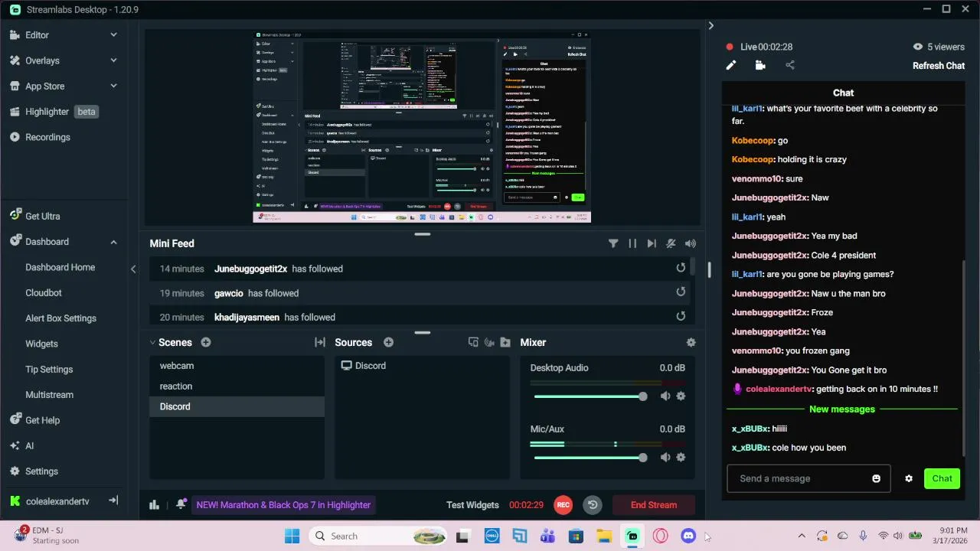Select the Discord source

pyautogui.click(x=422, y=366)
